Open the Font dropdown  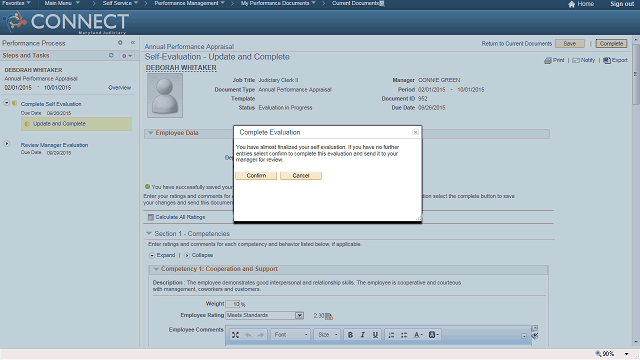[x=291, y=335]
